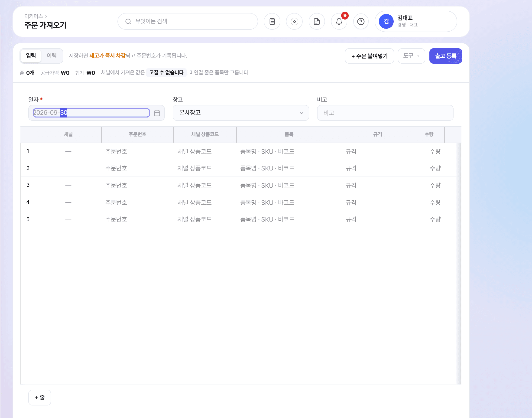Click 주문번호 cell in row 5
This screenshot has height=418, width=532.
tap(137, 219)
